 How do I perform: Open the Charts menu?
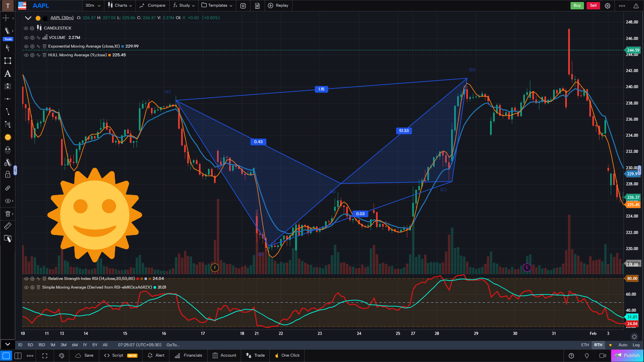pos(120,6)
